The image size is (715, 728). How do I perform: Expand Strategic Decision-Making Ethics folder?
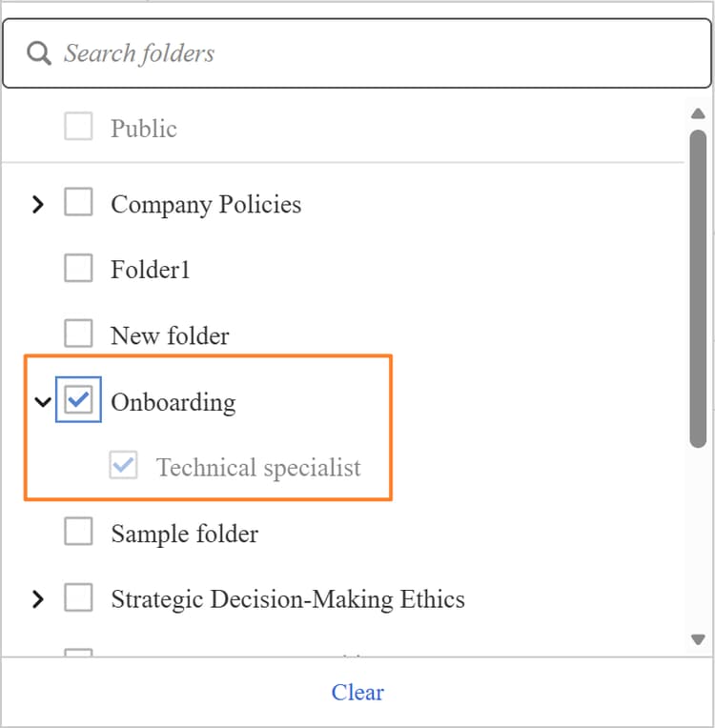point(38,599)
